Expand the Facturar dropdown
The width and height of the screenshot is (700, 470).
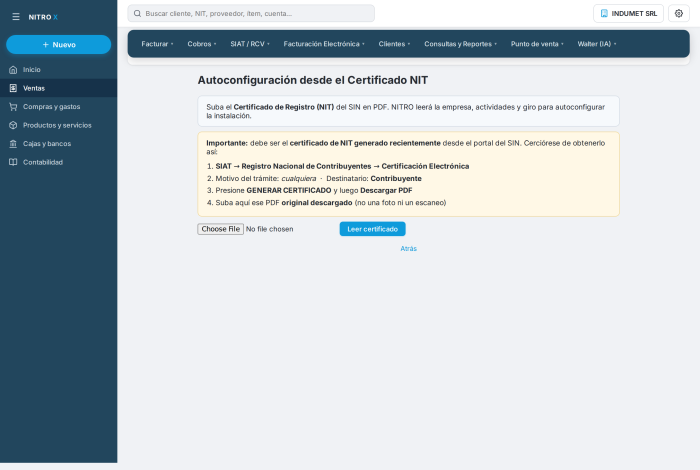[157, 44]
